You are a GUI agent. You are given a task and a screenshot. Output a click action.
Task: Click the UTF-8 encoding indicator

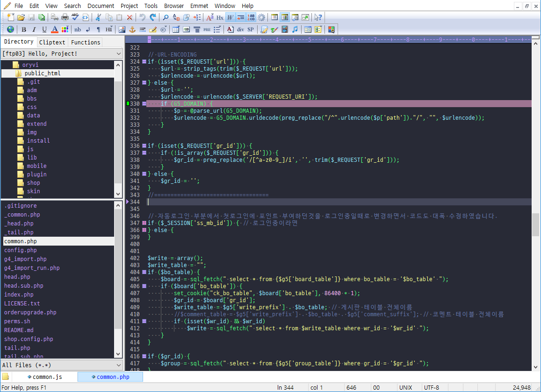click(x=432, y=387)
